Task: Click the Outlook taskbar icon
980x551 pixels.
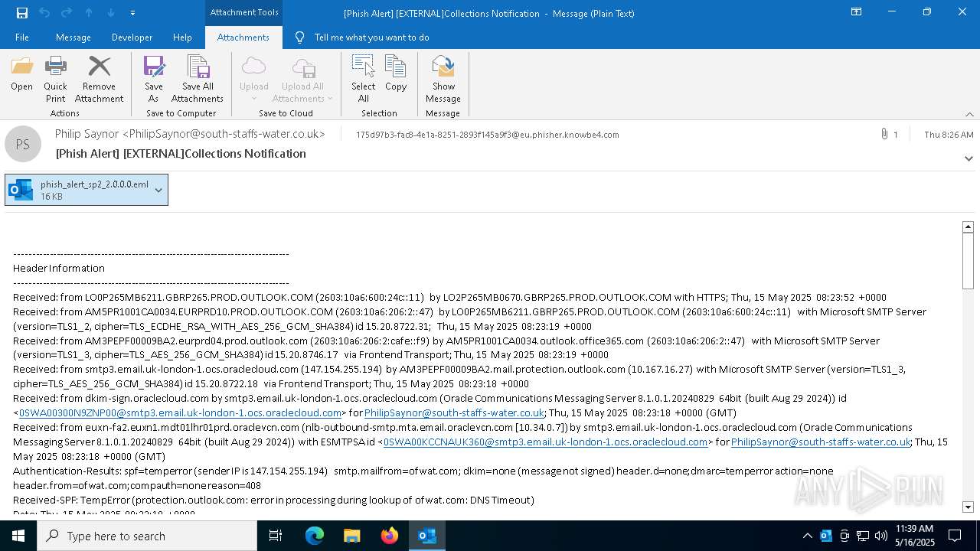Action: click(426, 536)
